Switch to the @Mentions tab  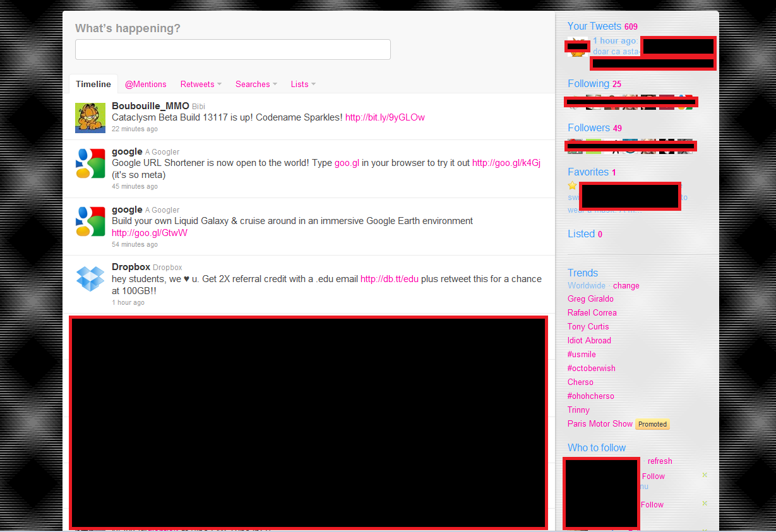(145, 84)
